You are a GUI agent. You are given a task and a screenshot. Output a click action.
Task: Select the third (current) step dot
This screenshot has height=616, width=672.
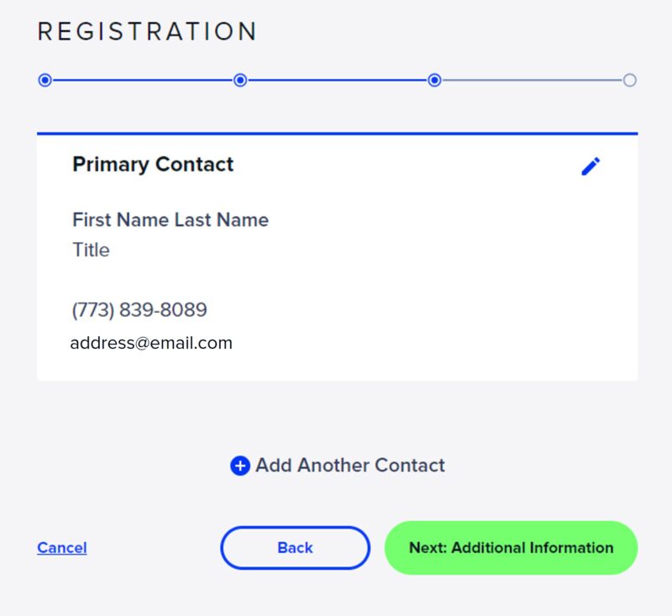pos(434,81)
